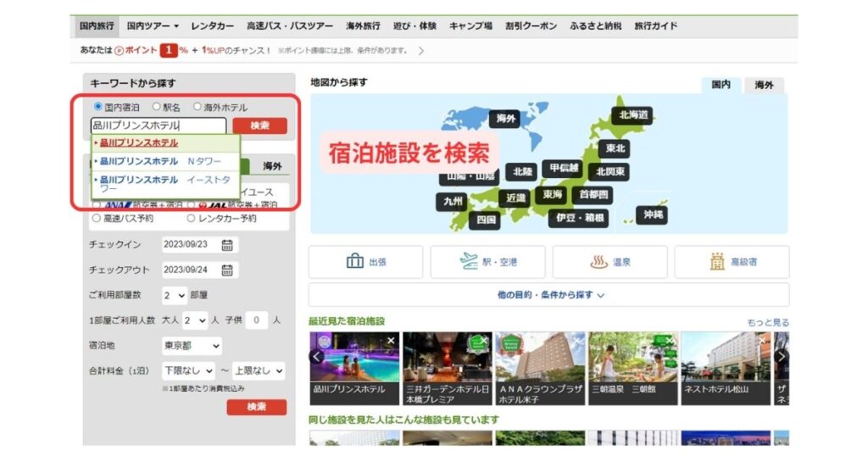Click the bottom red 検索 button
This screenshot has width=868, height=456.
coord(256,408)
